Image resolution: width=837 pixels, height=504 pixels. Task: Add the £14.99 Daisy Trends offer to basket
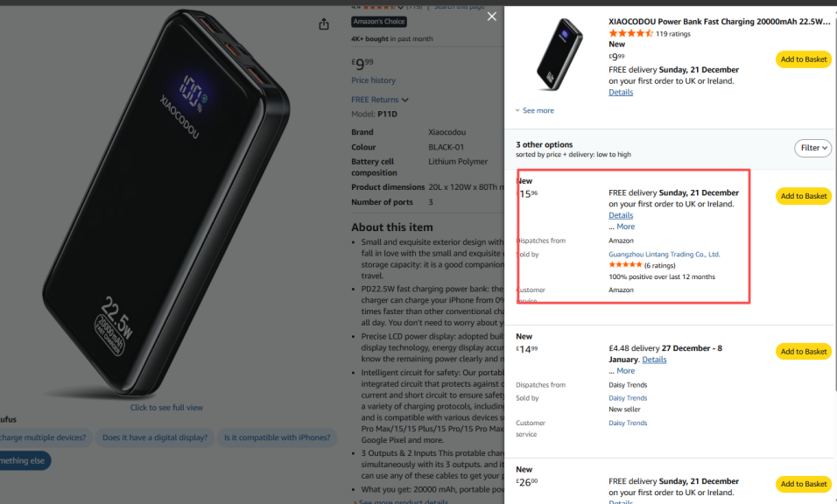(x=803, y=352)
